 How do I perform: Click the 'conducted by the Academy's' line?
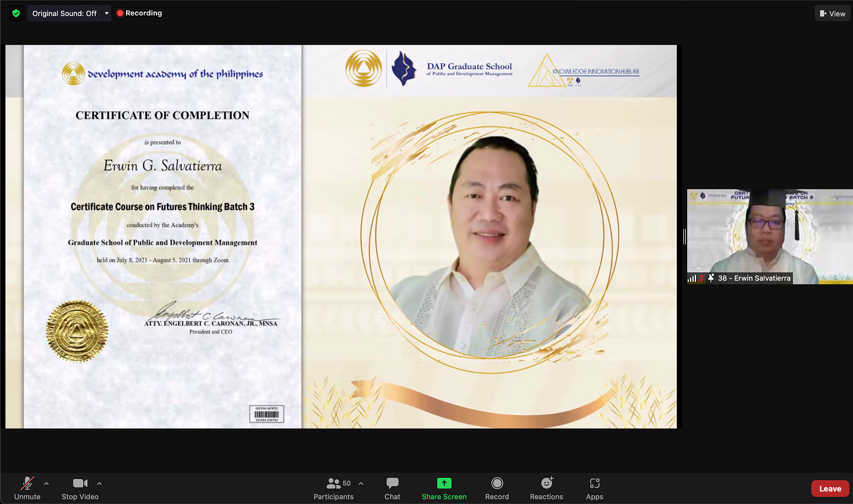click(x=162, y=225)
